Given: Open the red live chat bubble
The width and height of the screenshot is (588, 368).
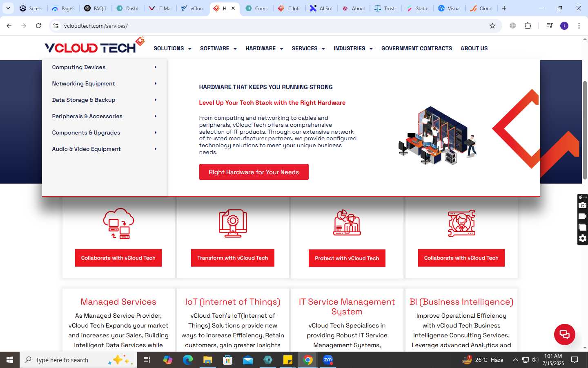Looking at the screenshot, I should 565,334.
